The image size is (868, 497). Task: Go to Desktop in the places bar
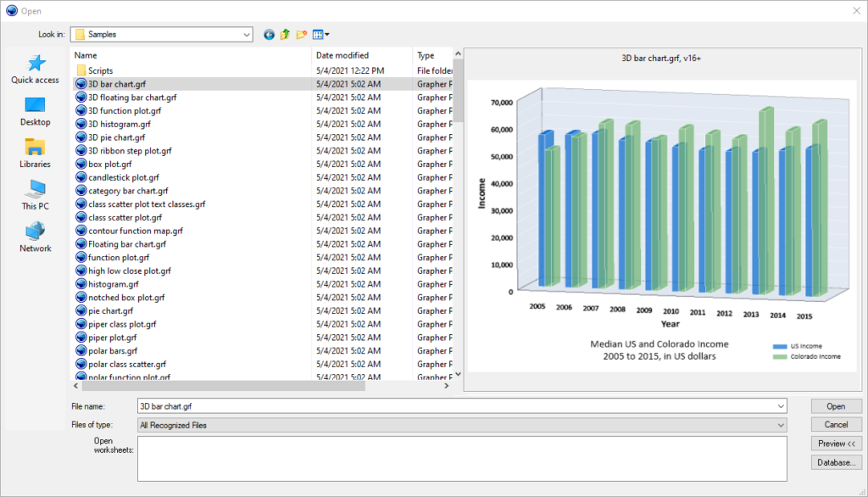point(35,111)
